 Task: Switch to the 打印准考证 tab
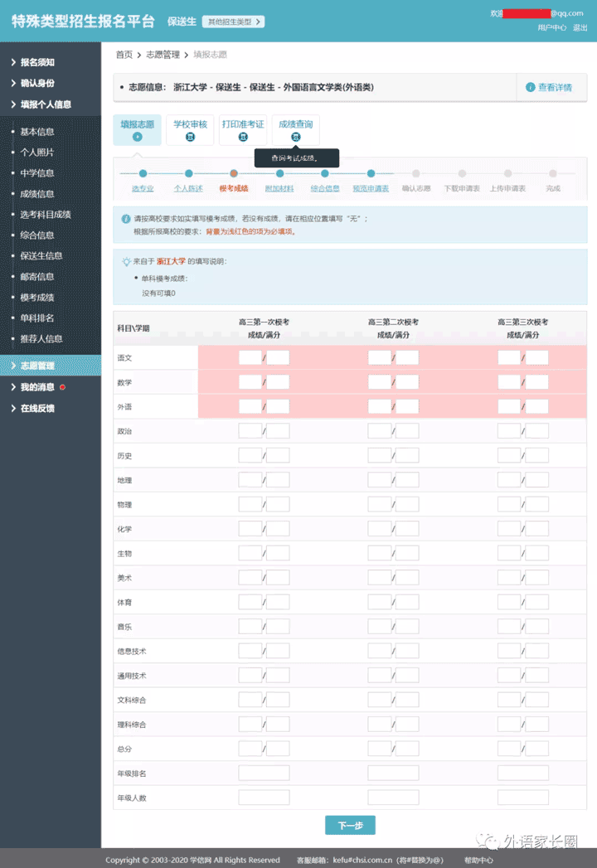pos(243,129)
